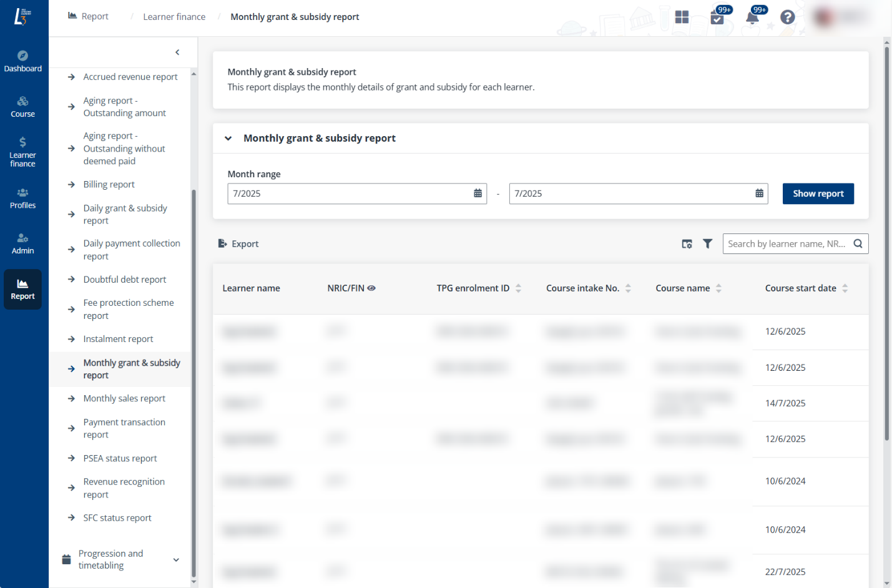Open the column settings icon
This screenshot has height=588, width=892.
pyautogui.click(x=687, y=244)
